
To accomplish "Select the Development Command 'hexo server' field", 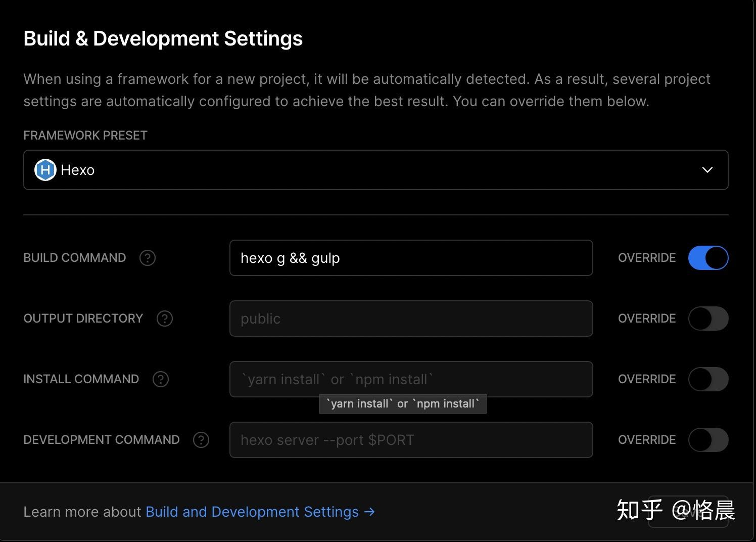I will coord(410,440).
